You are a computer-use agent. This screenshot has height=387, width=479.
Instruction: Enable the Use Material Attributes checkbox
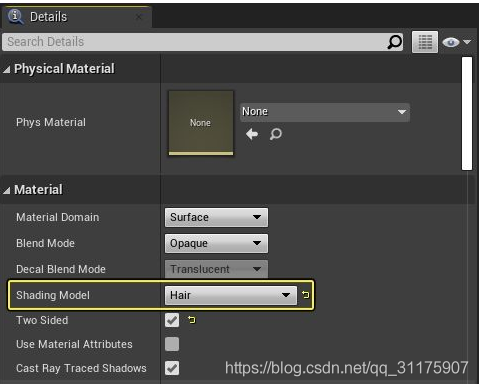coord(172,344)
